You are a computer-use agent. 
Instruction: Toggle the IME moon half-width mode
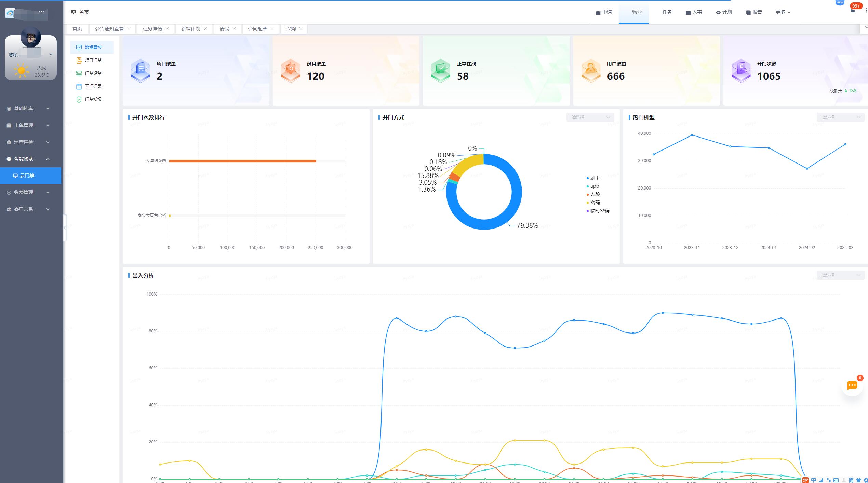821,480
